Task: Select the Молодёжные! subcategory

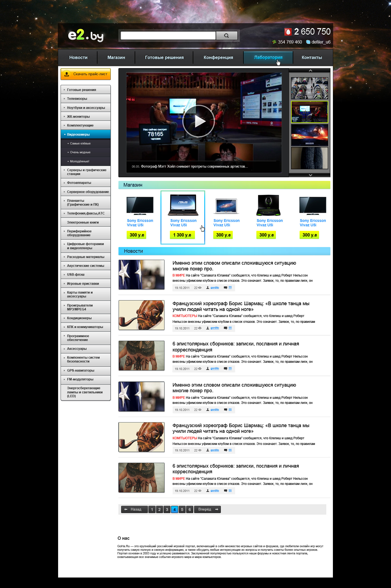Action: pos(86,161)
